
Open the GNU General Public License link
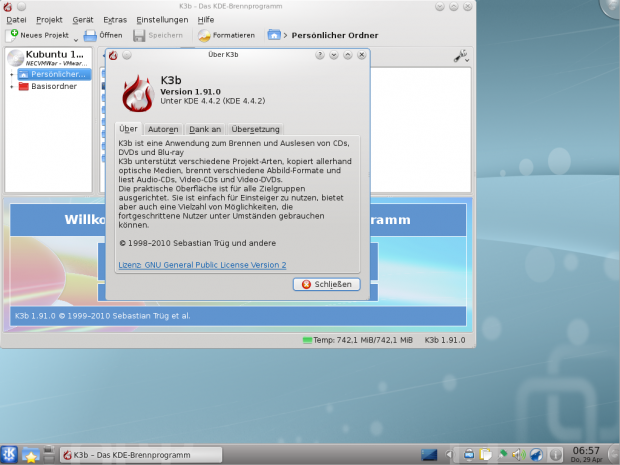[x=202, y=265]
